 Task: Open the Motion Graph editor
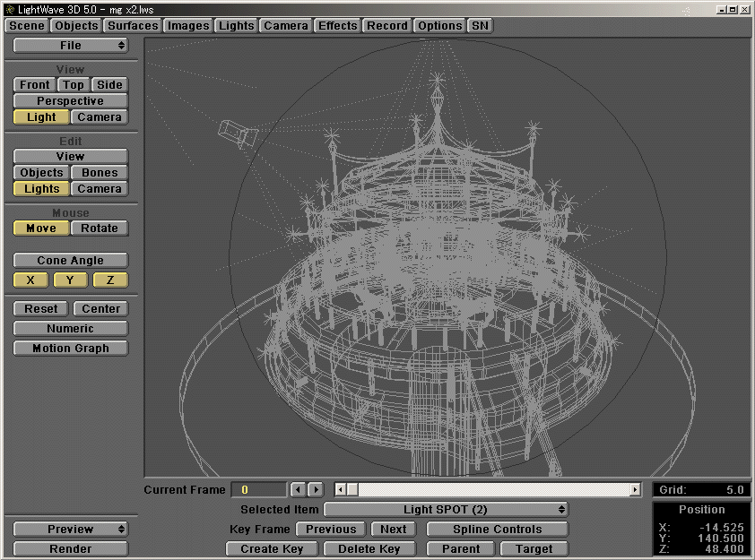point(70,348)
